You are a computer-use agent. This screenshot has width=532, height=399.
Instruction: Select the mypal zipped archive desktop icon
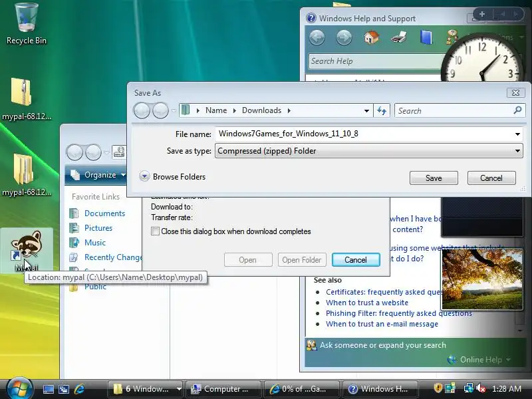click(x=27, y=98)
